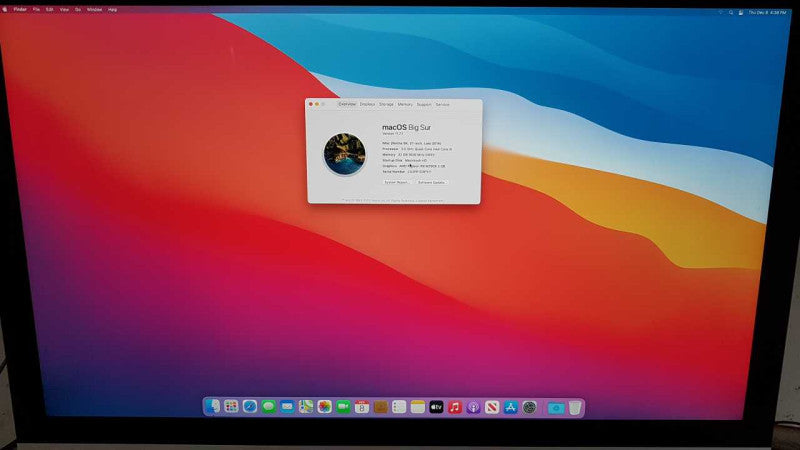Click the Software Update button
The width and height of the screenshot is (800, 450).
pyautogui.click(x=431, y=182)
